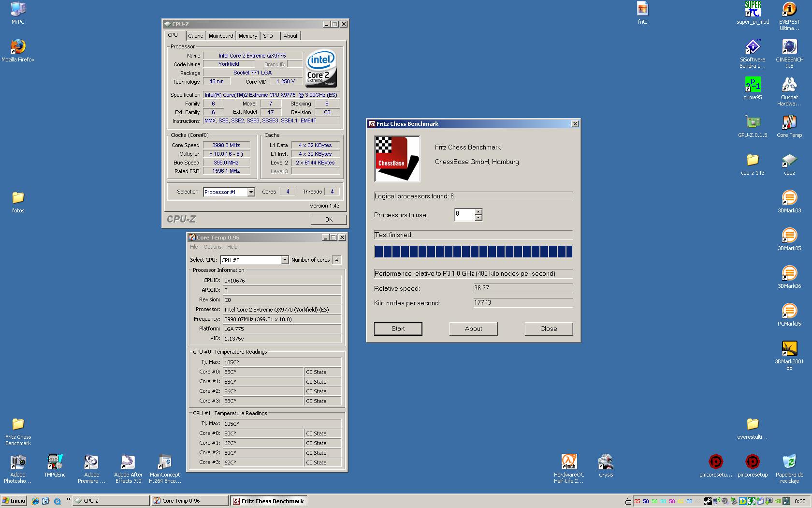Launch Mozilla Firefox from desktop

pyautogui.click(x=18, y=50)
